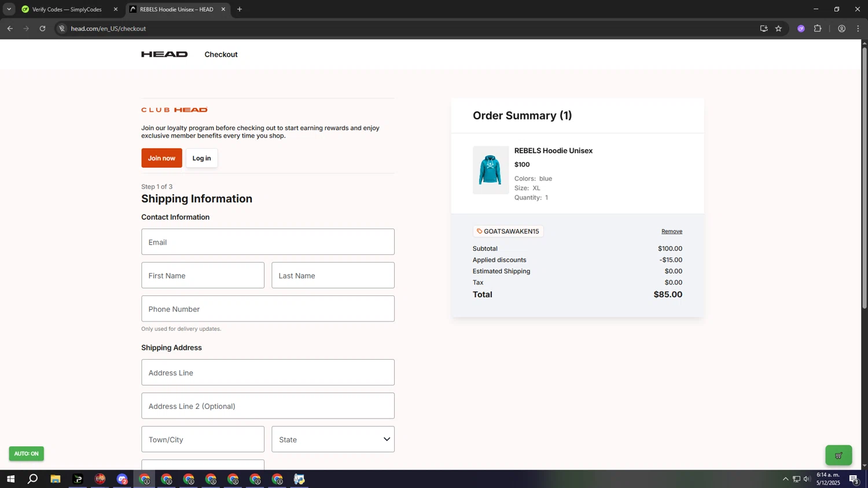The image size is (868, 488).
Task: Click the HEAD logo in page header
Action: pos(164,54)
